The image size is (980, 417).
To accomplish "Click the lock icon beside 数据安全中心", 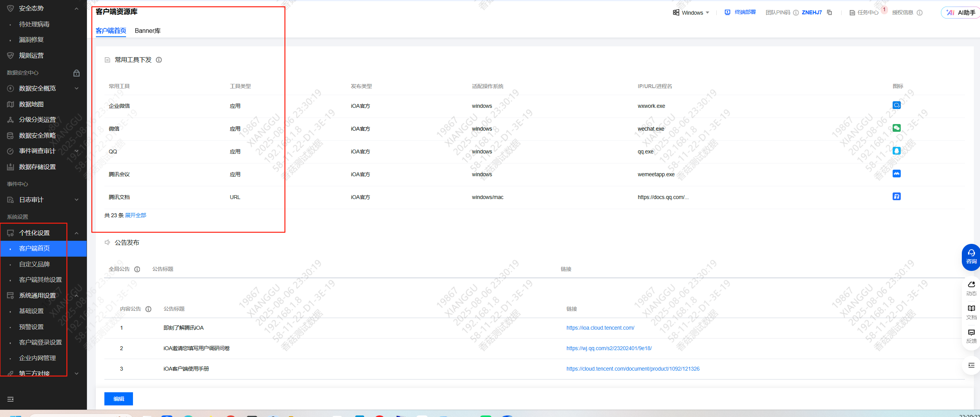I will (x=77, y=73).
